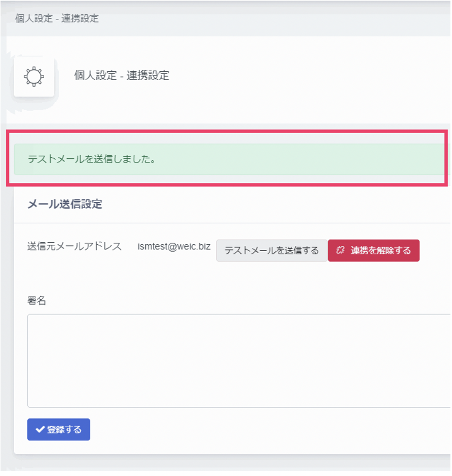The image size is (452, 476).
Task: Select the メール送信設定 section heading
Action: click(x=64, y=204)
